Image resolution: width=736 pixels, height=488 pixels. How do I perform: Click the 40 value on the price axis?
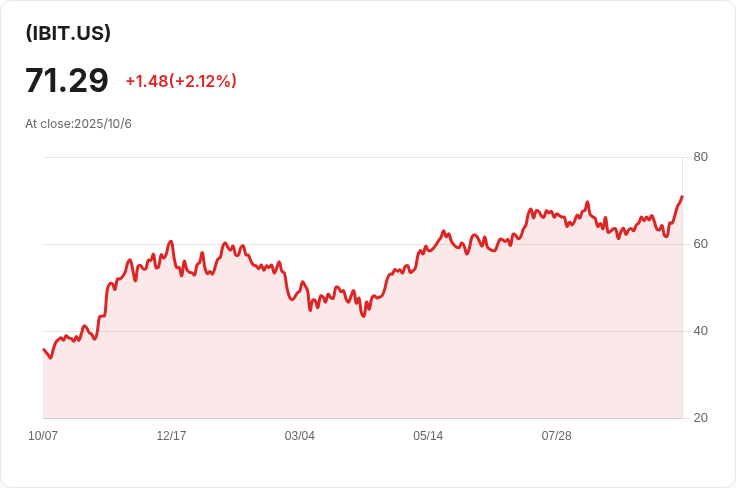700,331
